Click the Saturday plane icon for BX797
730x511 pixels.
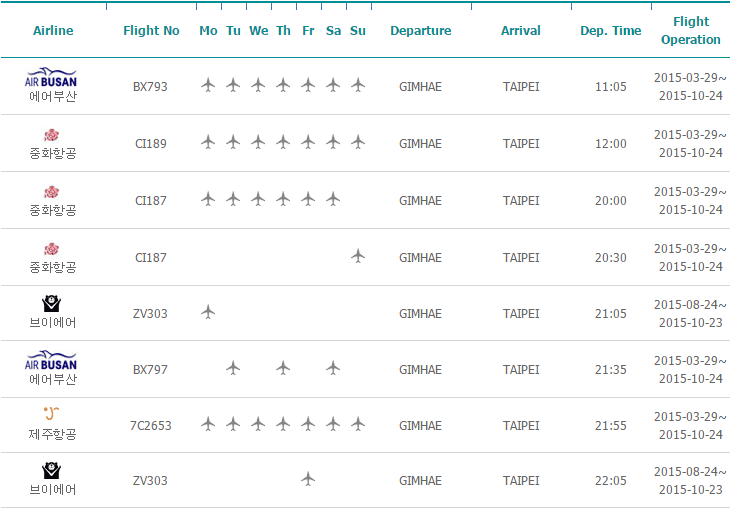333,369
